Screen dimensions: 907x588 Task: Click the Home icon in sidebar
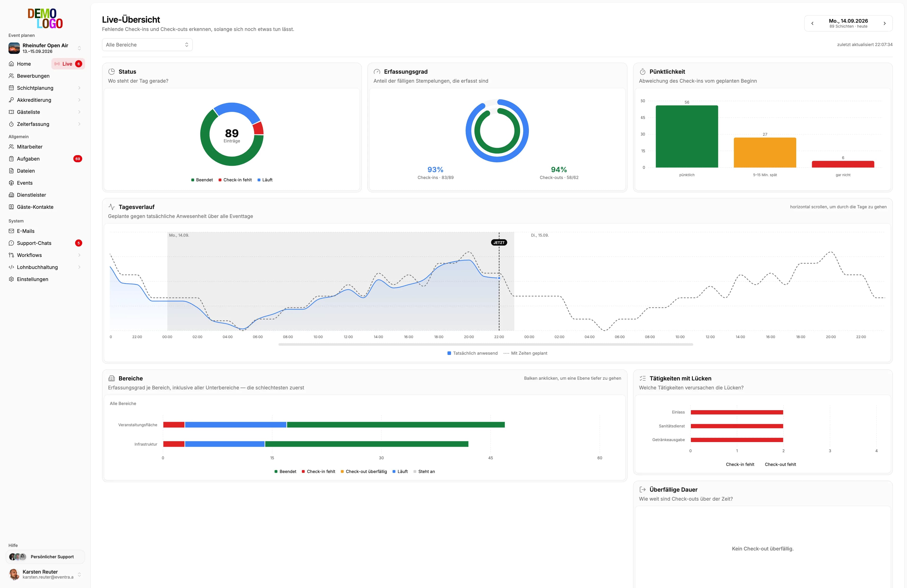(x=11, y=64)
